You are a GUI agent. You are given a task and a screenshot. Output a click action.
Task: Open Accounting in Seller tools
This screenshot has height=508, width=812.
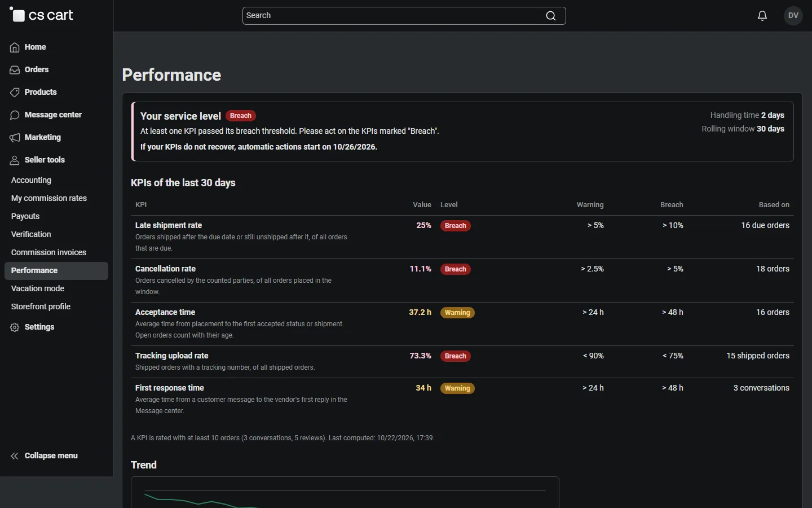pos(31,180)
